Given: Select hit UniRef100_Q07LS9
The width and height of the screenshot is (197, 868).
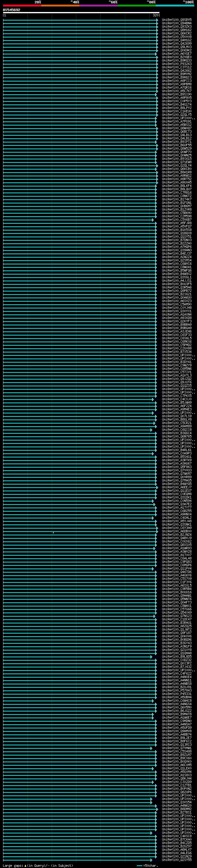Looking at the screenshot, I should 177,416.
